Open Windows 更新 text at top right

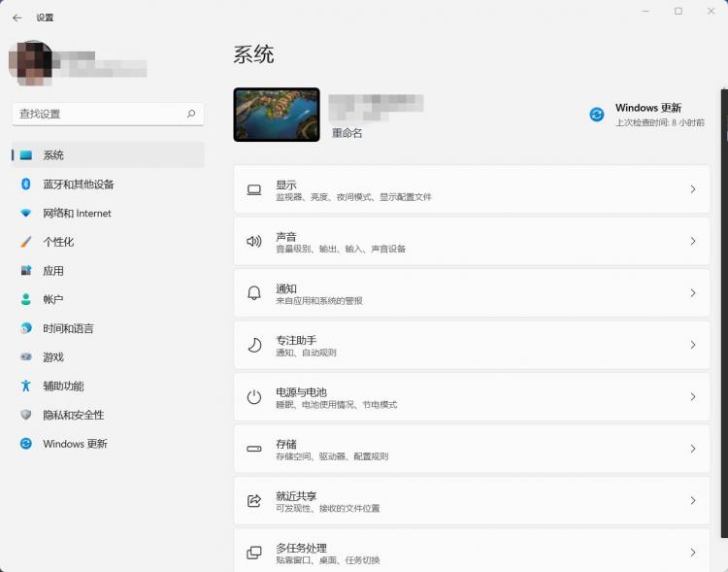pyautogui.click(x=648, y=108)
